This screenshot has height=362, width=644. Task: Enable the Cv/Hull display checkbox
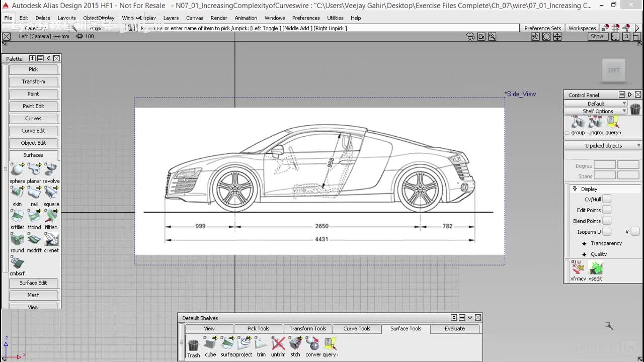[607, 199]
